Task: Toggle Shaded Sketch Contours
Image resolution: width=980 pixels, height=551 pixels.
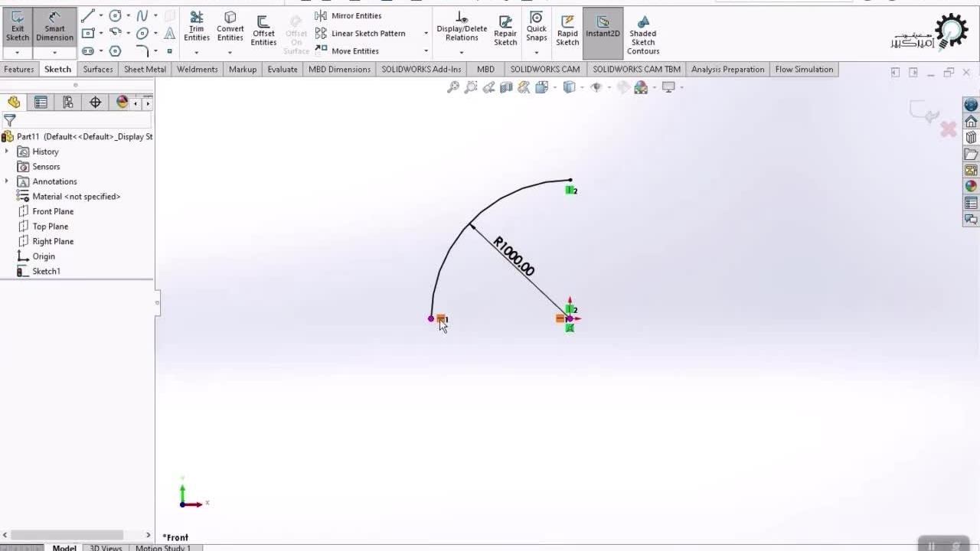Action: 643,35
